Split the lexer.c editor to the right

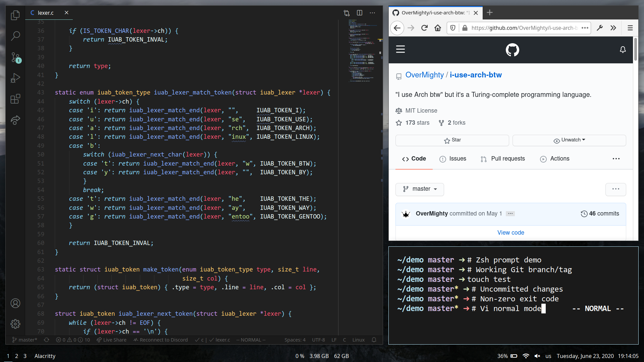tap(360, 13)
